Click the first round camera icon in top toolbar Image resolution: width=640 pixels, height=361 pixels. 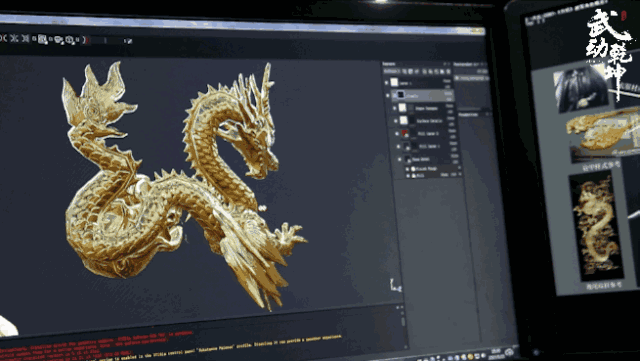click(59, 40)
